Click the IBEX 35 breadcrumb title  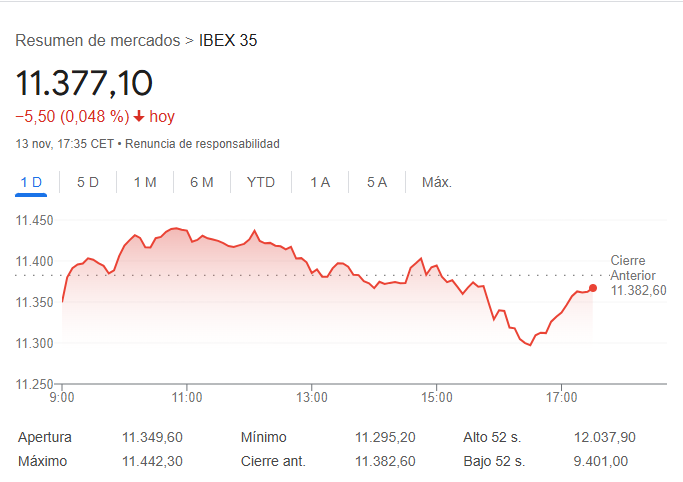[229, 41]
